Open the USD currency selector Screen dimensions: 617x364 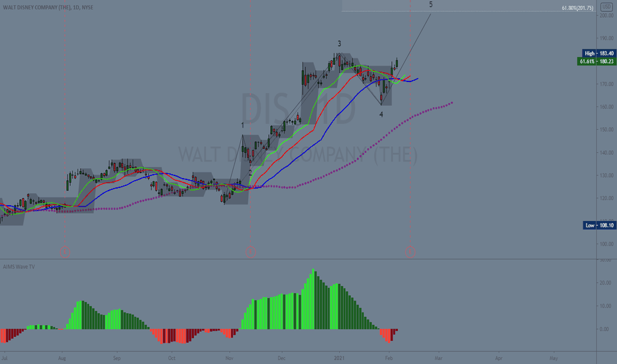[606, 7]
